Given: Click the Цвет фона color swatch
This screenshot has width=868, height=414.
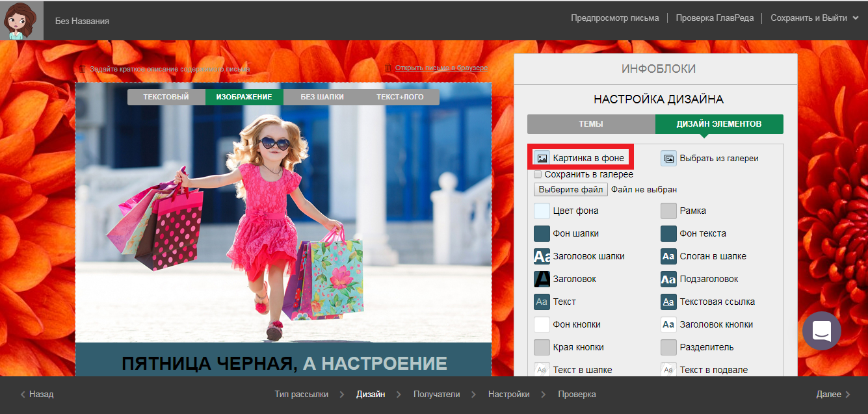Looking at the screenshot, I should point(542,211).
